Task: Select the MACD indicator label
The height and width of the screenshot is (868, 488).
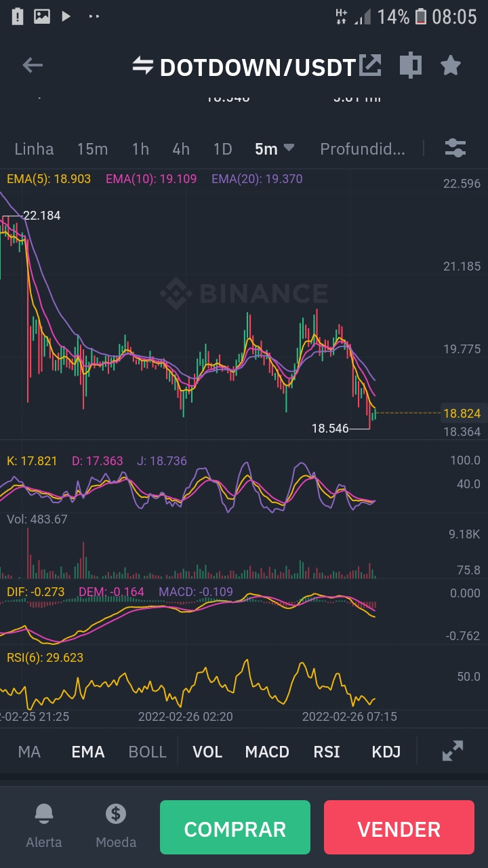Action: click(267, 751)
